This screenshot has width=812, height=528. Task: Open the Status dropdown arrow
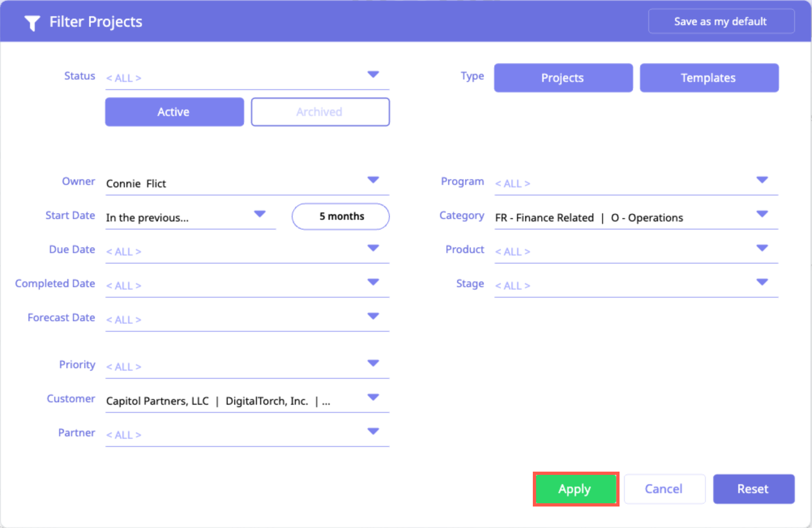coord(373,75)
